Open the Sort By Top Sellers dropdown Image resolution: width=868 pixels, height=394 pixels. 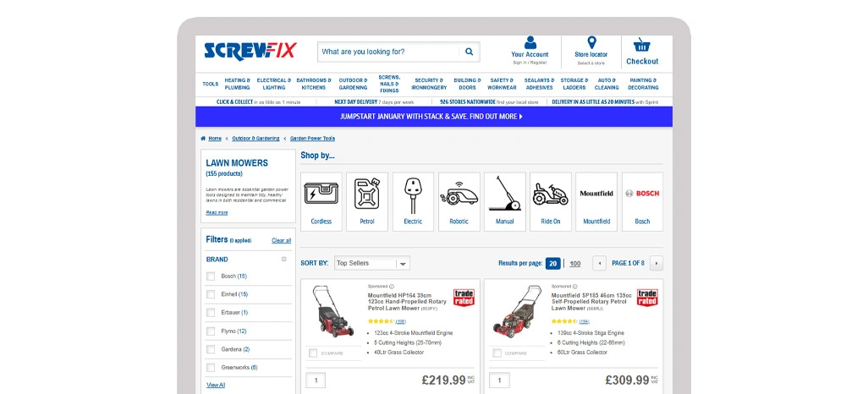[372, 264]
